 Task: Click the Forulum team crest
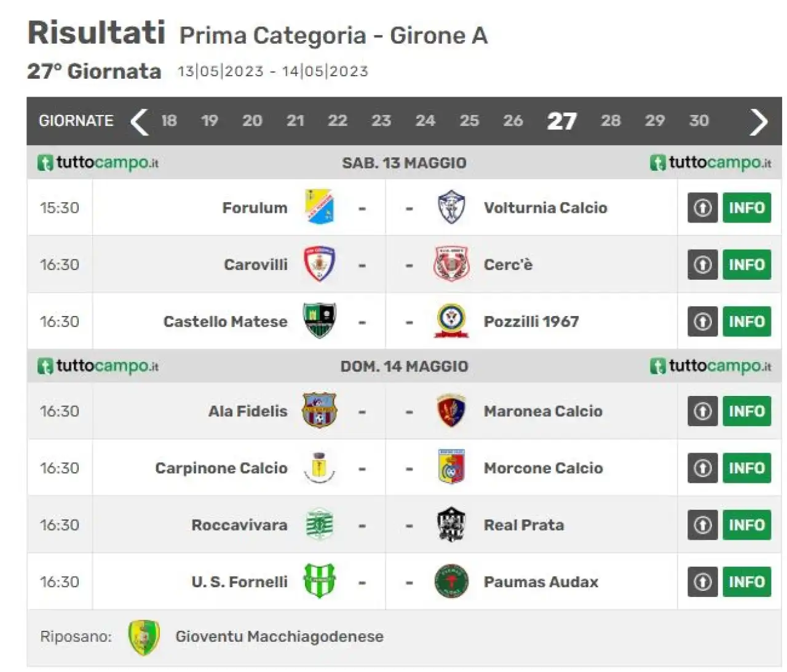319,207
